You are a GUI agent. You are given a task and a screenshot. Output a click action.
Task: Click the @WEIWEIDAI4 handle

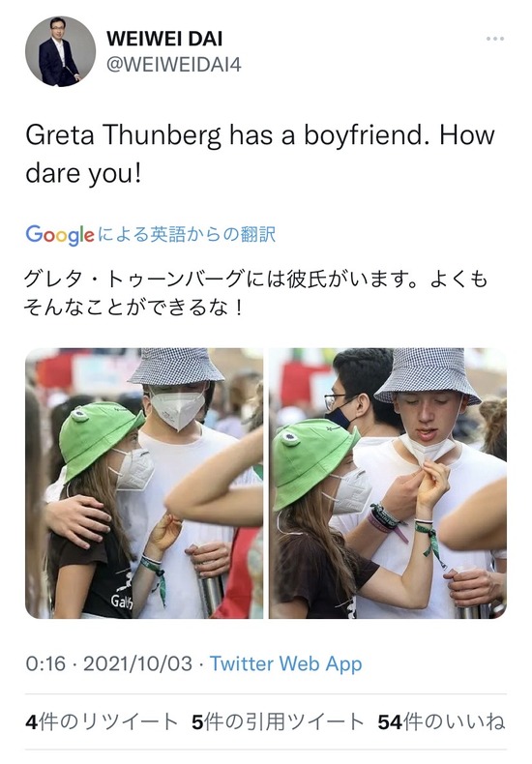pyautogui.click(x=174, y=65)
